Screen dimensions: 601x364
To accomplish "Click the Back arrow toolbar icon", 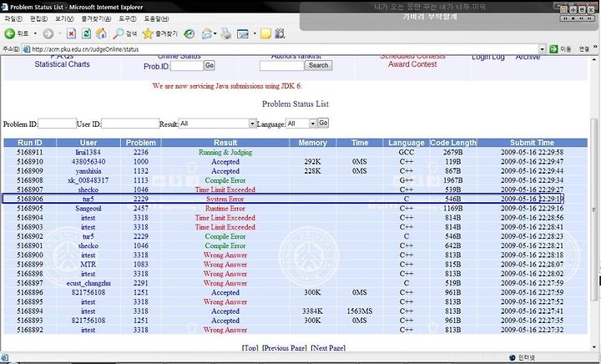I will [x=9, y=33].
